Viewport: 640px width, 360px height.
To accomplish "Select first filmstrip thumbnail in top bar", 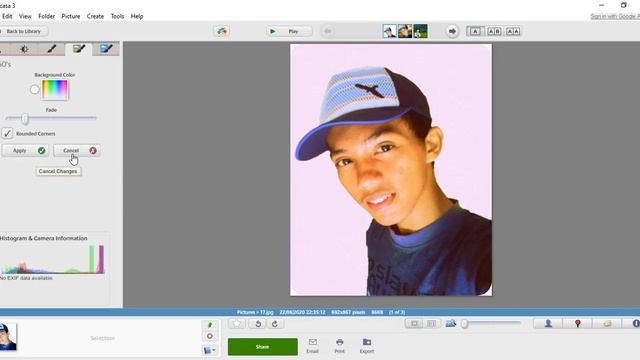I will pyautogui.click(x=389, y=31).
